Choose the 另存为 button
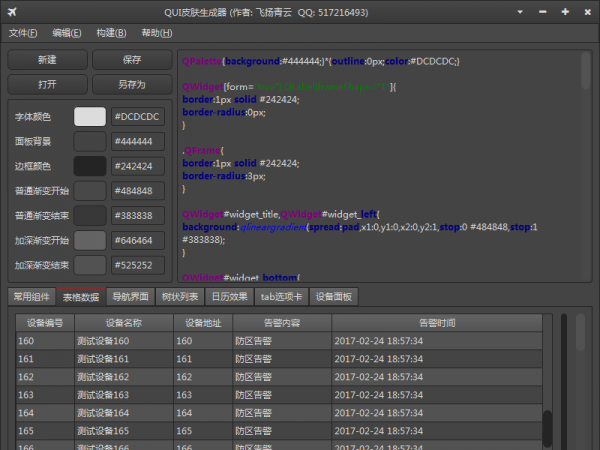Image resolution: width=600 pixels, height=450 pixels. click(132, 84)
